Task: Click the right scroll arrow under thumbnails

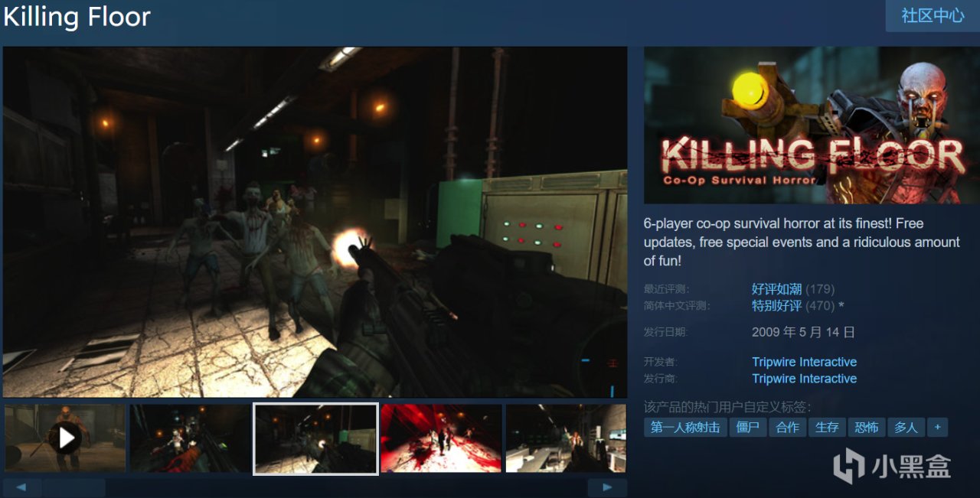Action: [x=607, y=487]
